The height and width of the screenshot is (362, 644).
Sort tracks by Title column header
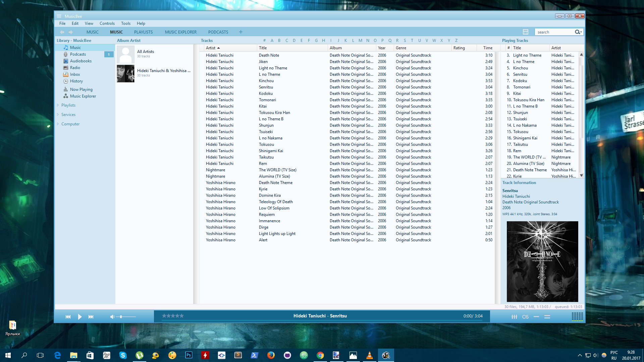click(292, 48)
